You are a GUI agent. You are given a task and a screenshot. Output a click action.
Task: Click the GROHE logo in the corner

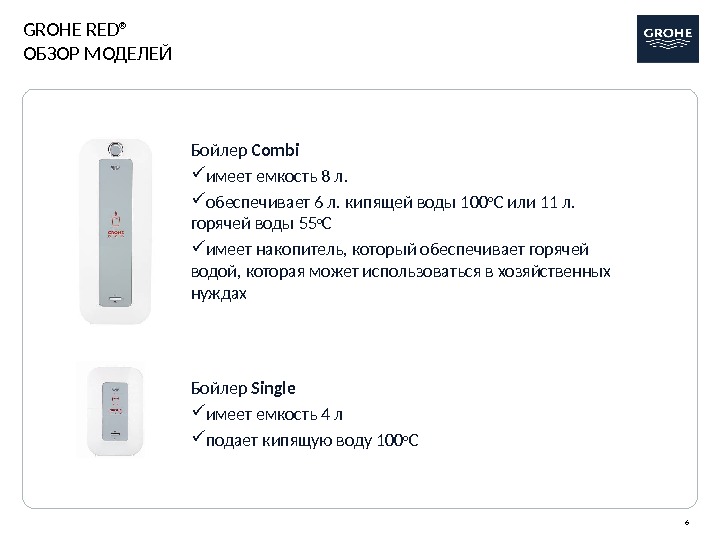pos(667,40)
